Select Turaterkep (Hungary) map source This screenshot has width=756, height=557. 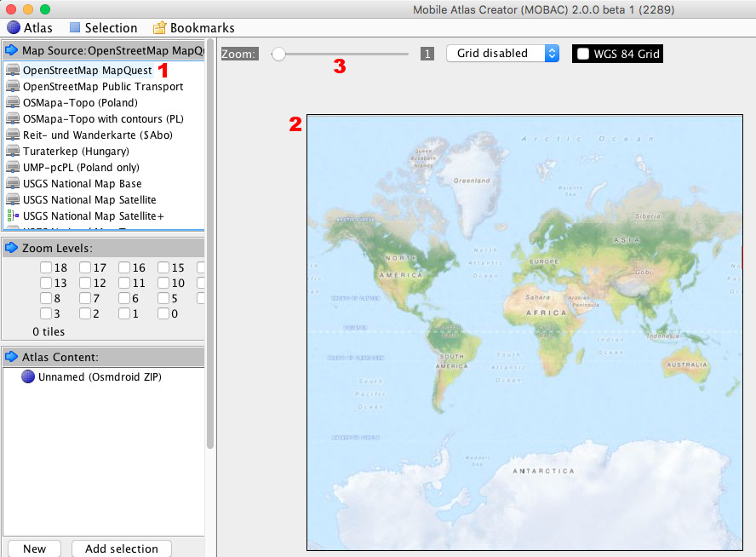(x=76, y=151)
